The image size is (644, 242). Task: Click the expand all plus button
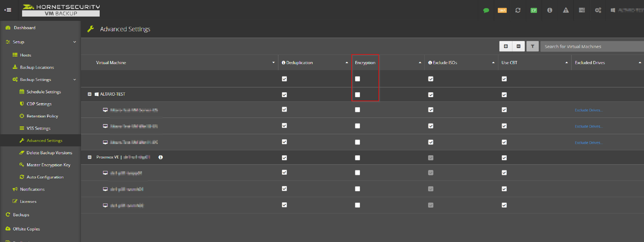pyautogui.click(x=505, y=46)
